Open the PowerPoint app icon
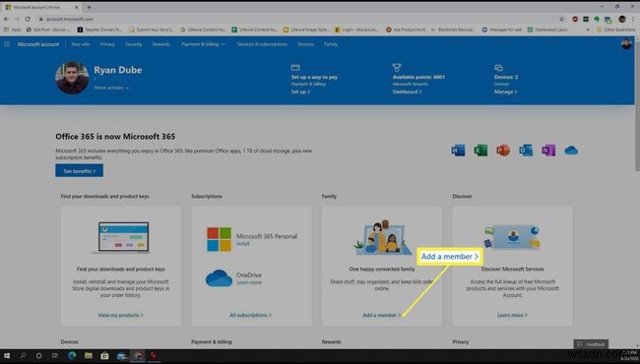 [x=503, y=151]
